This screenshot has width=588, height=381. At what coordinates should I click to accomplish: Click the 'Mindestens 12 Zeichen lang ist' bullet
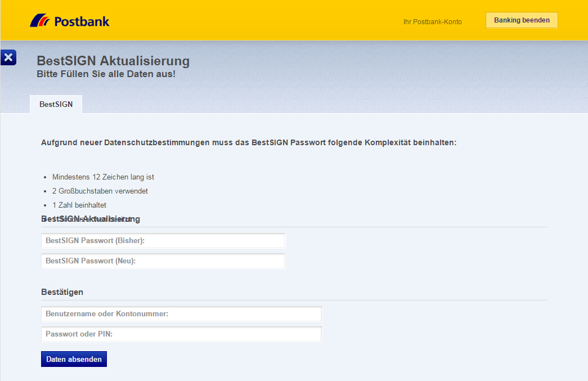tap(103, 177)
